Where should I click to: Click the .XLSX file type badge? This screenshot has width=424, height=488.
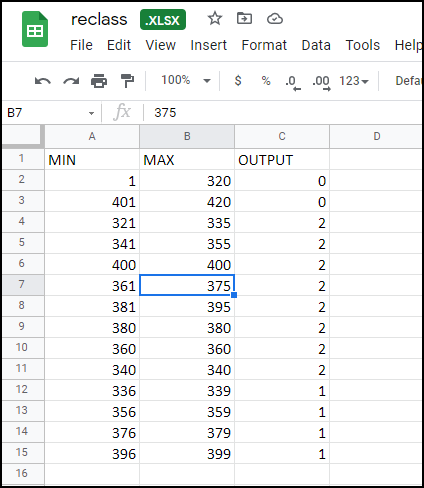point(163,20)
